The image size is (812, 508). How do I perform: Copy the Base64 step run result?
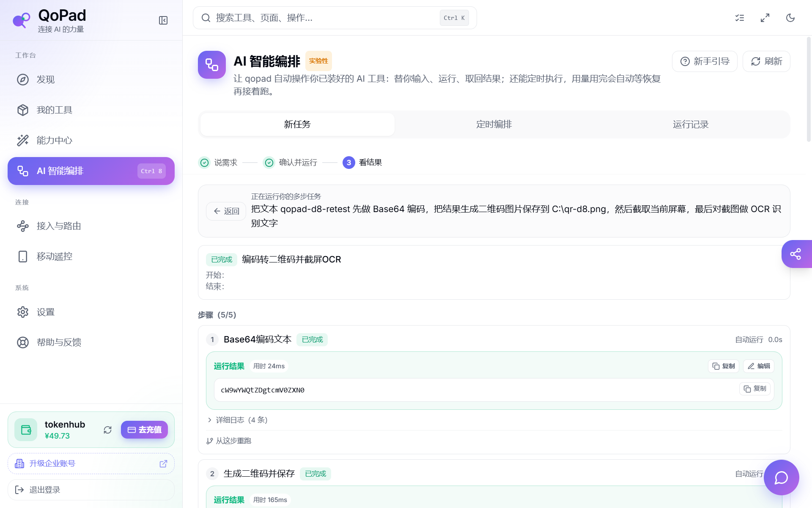pos(724,366)
